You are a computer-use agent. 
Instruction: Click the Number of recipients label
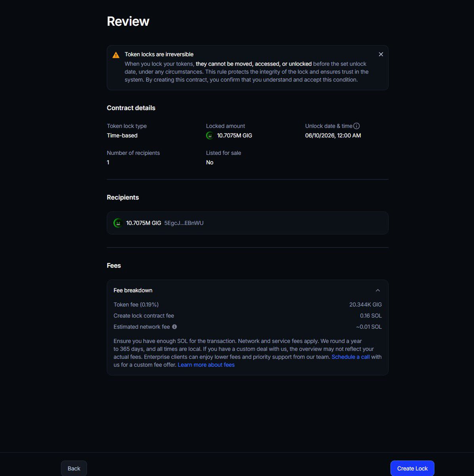pyautogui.click(x=133, y=153)
